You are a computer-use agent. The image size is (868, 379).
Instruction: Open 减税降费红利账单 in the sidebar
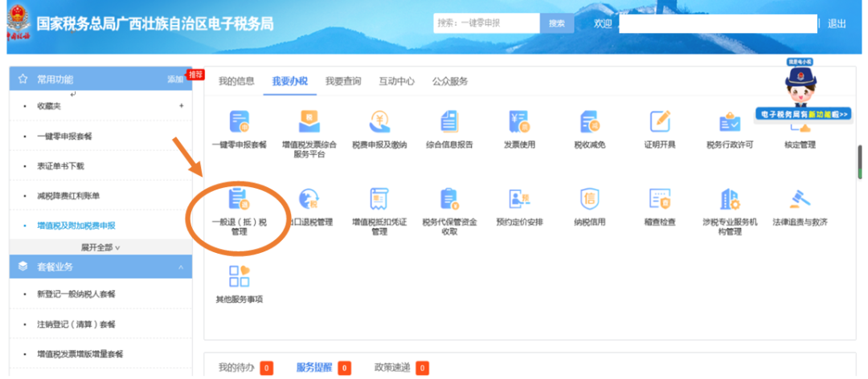pyautogui.click(x=68, y=196)
